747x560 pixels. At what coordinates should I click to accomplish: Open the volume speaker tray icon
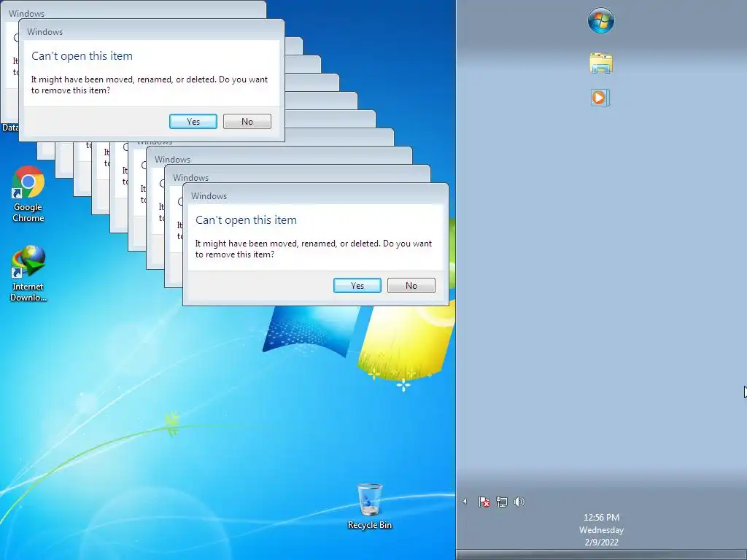[519, 502]
